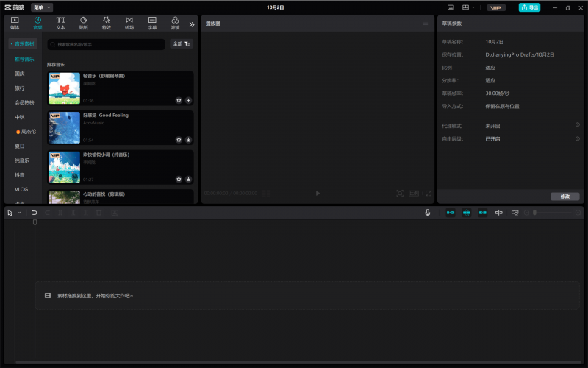
Task: Select the 纯音乐 music category
Action: 22,160
